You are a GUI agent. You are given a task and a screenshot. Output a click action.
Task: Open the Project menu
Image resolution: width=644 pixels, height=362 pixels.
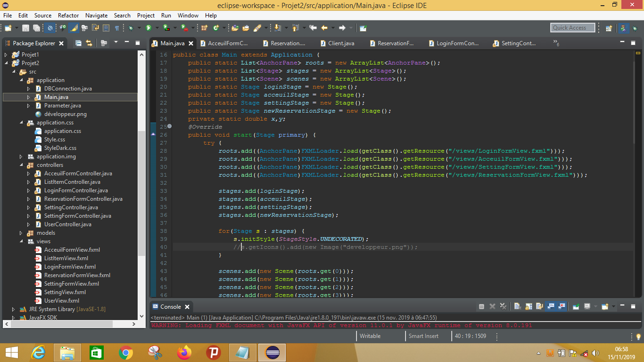click(x=146, y=16)
